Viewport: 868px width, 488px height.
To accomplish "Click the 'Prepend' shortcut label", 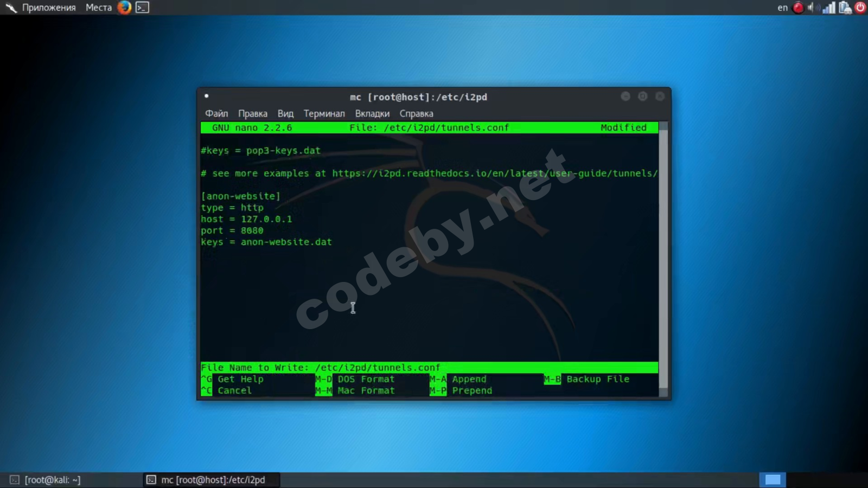I will [x=472, y=390].
